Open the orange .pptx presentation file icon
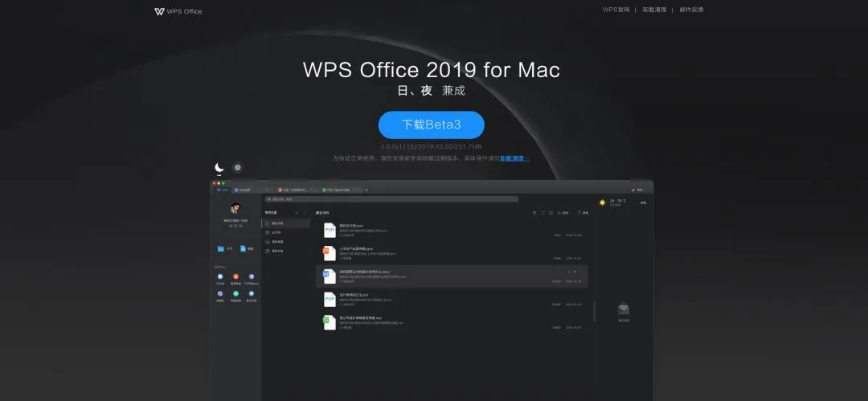This screenshot has height=401, width=868. 330,253
